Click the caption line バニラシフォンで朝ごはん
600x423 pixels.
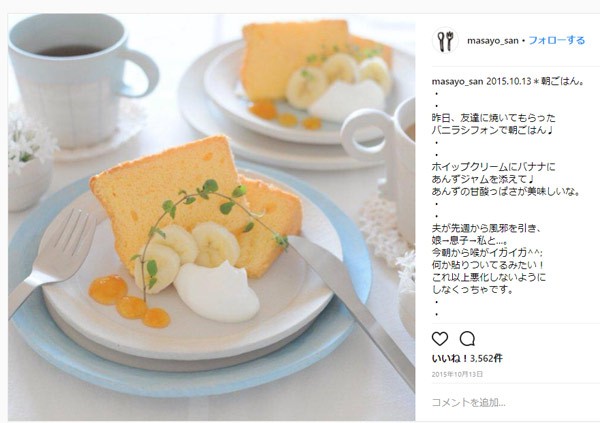tap(492, 130)
